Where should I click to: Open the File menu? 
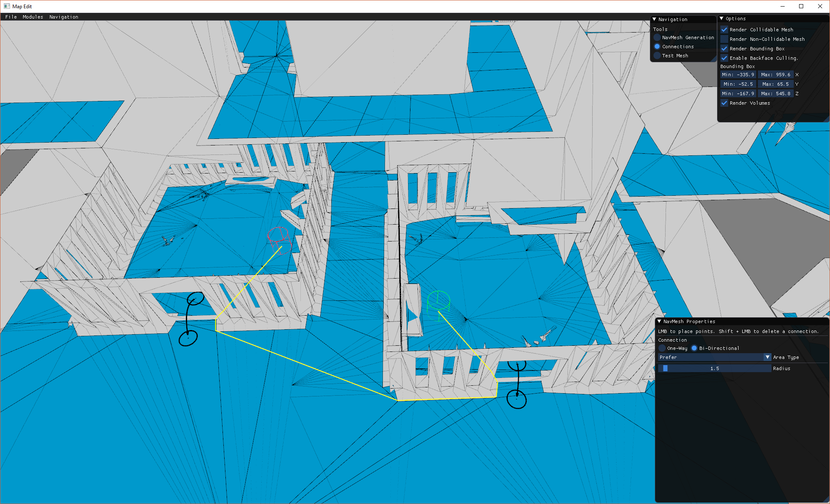point(11,17)
